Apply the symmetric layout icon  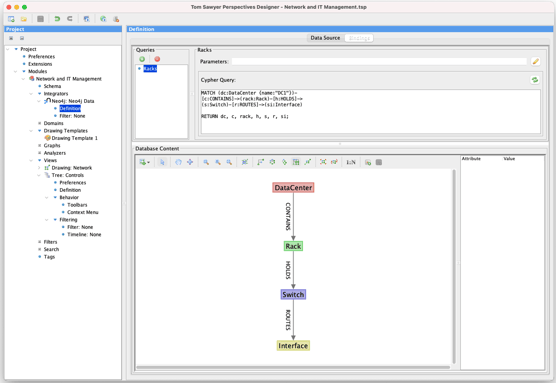pyautogui.click(x=307, y=162)
